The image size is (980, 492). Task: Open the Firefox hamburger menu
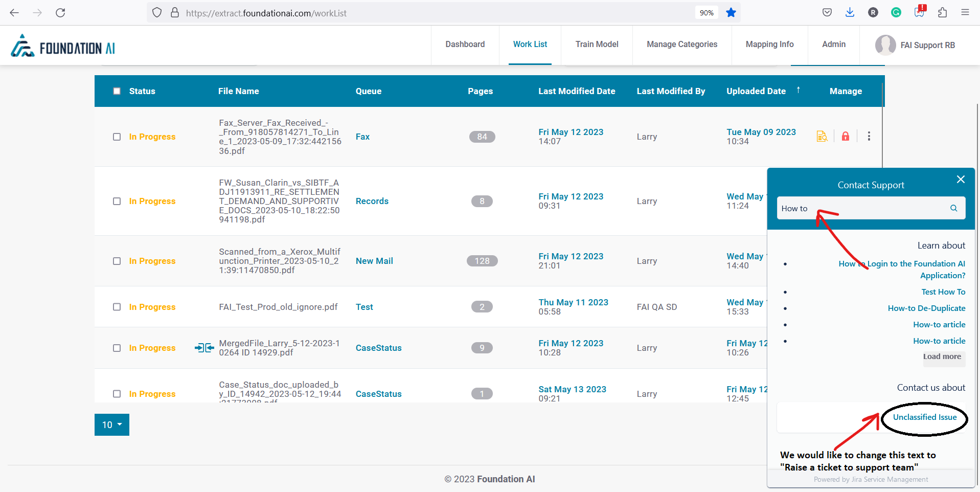tap(966, 12)
